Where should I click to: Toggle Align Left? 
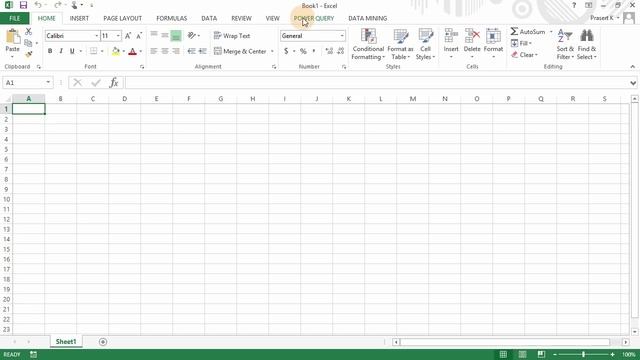click(x=154, y=51)
